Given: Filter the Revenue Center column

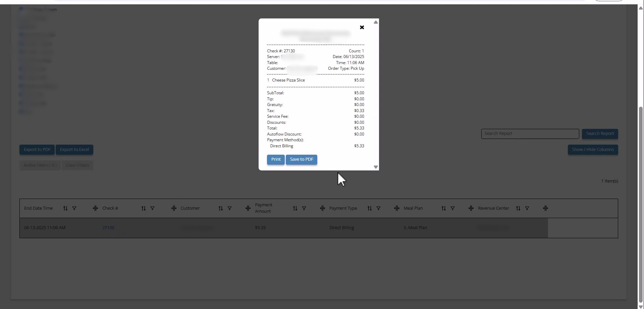Looking at the screenshot, I should coord(527,208).
